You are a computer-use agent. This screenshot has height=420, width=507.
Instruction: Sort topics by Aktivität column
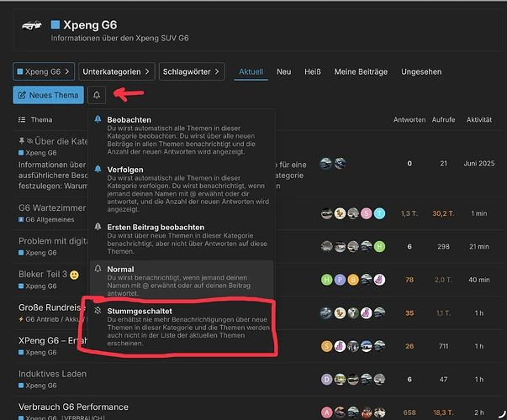click(x=479, y=120)
